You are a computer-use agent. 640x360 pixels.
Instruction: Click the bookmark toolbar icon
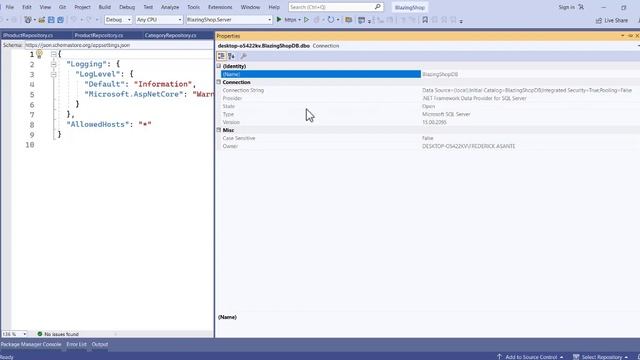click(x=425, y=20)
